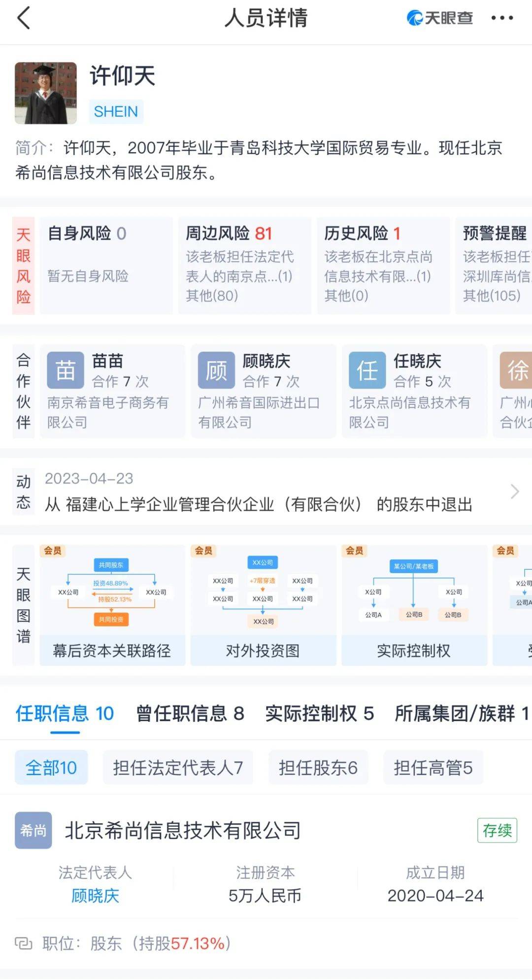The width and height of the screenshot is (532, 980).
Task: Tap 合作 5 次 under 任晓庆
Action: (423, 382)
